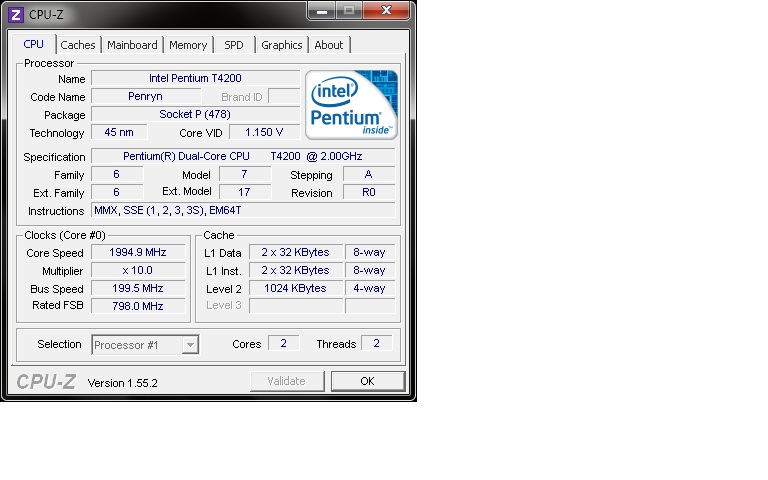Click the Technology value 45 nm
This screenshot has height=480, width=768.
point(119,132)
